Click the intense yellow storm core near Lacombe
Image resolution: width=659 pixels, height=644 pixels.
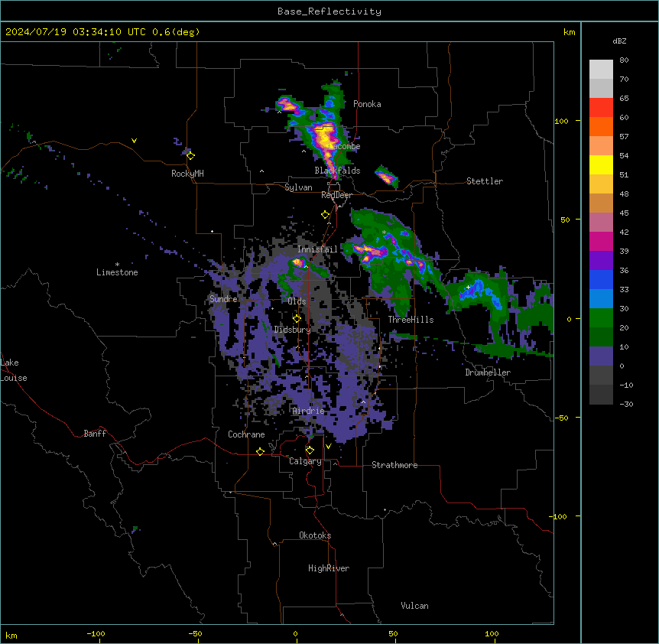pos(324,136)
